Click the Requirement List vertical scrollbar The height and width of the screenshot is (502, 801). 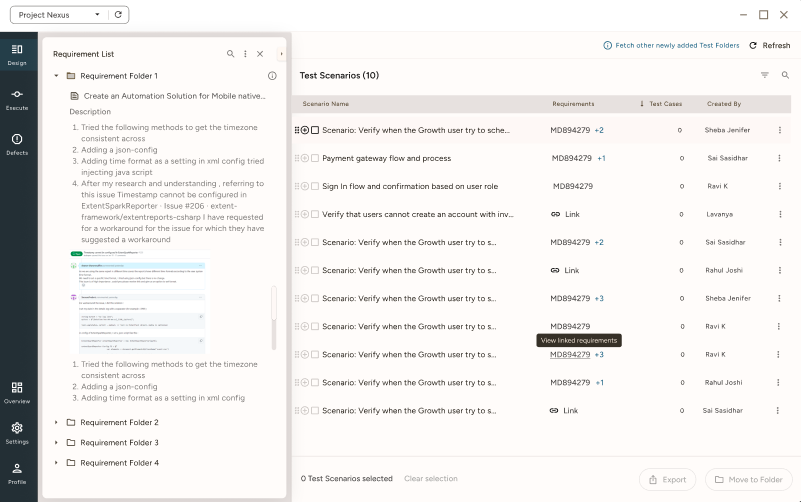(x=274, y=305)
